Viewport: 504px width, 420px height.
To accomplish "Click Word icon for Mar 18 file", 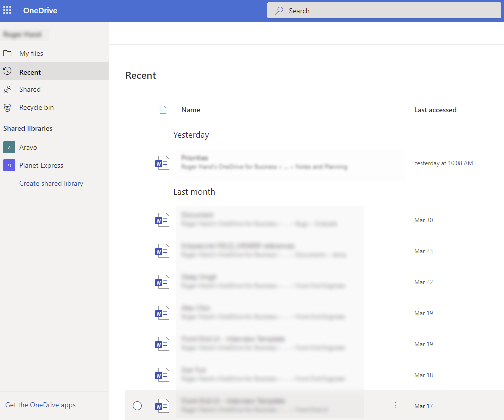I will click(x=162, y=375).
